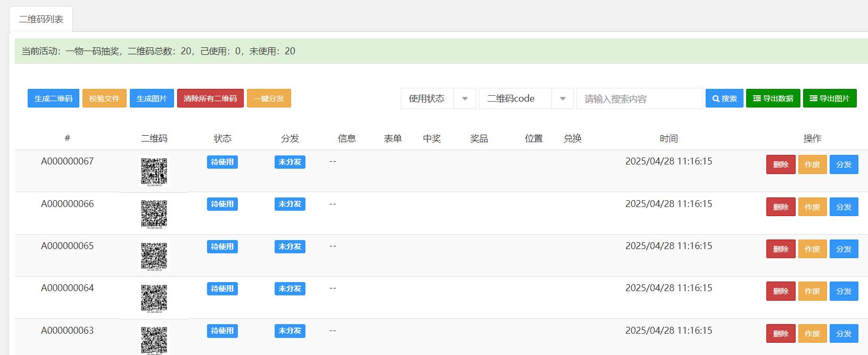
Task: Click the 未分发 badge for A000000065
Action: pyautogui.click(x=290, y=246)
